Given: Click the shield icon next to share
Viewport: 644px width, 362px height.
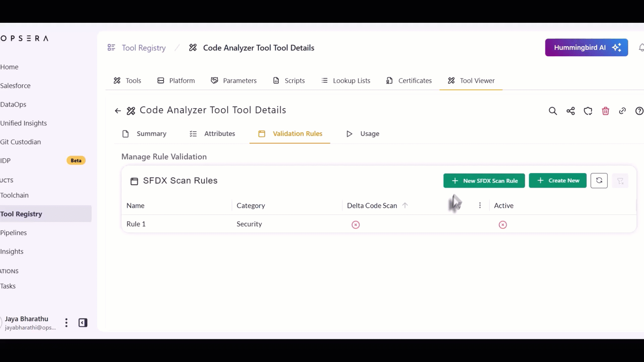Looking at the screenshot, I should point(588,111).
